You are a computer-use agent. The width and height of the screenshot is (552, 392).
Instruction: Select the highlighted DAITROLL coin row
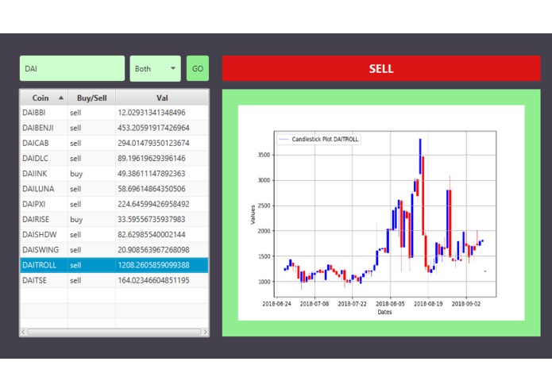click(114, 265)
